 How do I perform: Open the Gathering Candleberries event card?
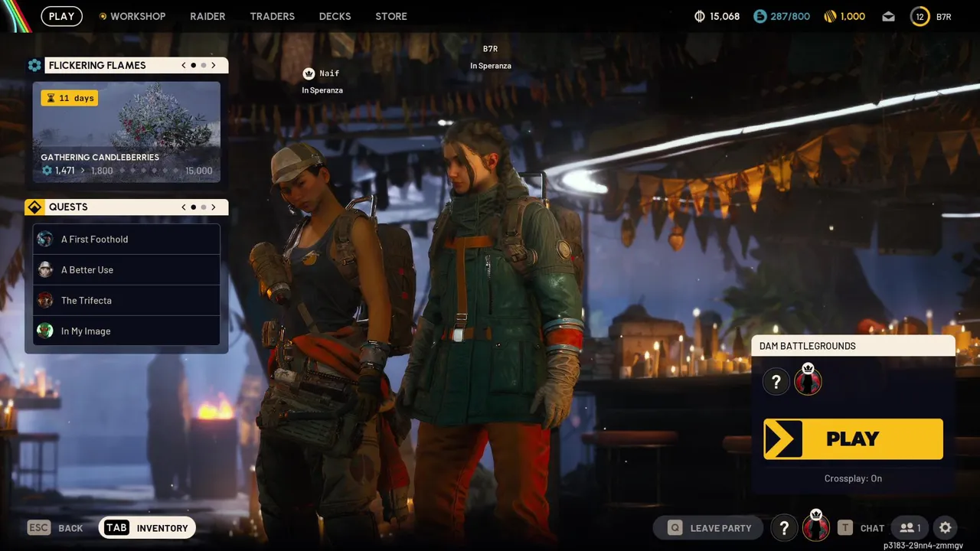[126, 132]
